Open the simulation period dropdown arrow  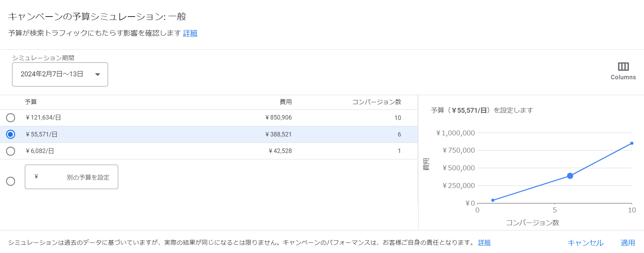tap(97, 74)
